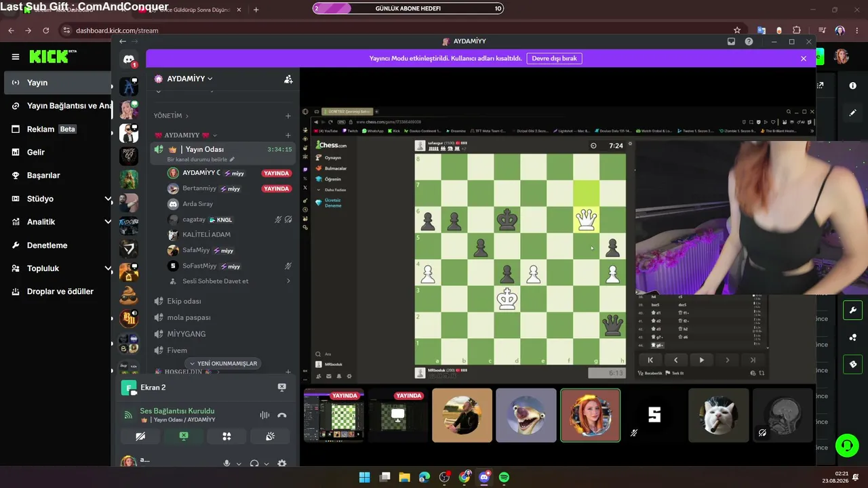The width and height of the screenshot is (868, 488).
Task: Open Discord soundboard button
Action: (270, 436)
